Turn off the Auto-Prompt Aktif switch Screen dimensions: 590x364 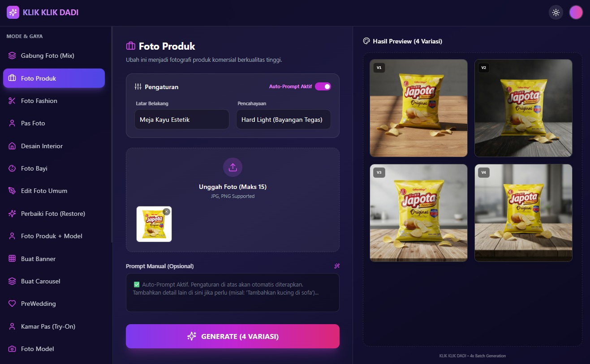click(x=323, y=86)
